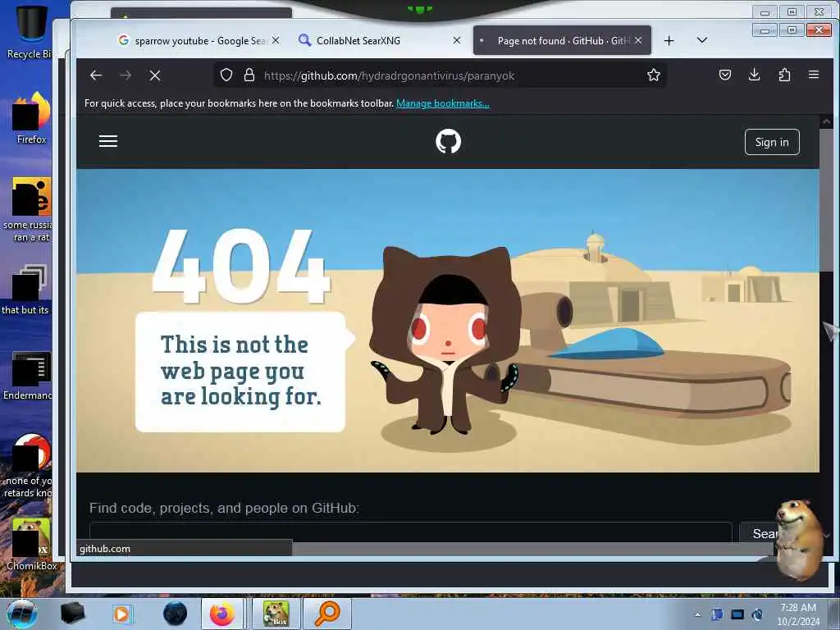List all tabs dropdown arrow
This screenshot has height=630, width=840.
pos(702,41)
